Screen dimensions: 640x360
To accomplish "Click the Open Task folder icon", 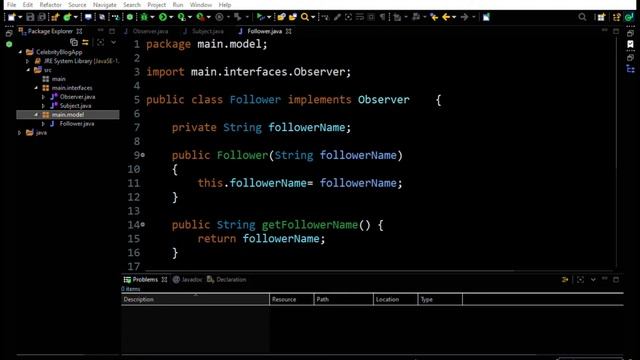I will 293,17.
